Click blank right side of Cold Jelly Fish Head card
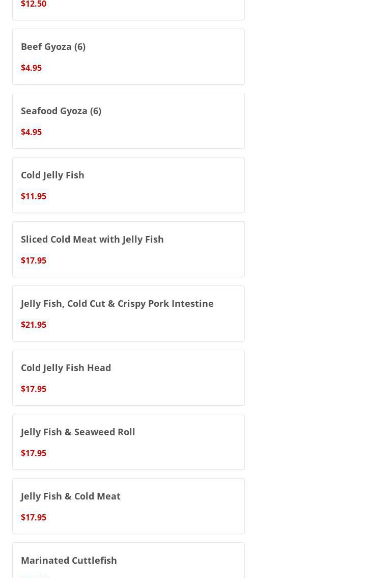The height and width of the screenshot is (578, 392). (x=193, y=378)
